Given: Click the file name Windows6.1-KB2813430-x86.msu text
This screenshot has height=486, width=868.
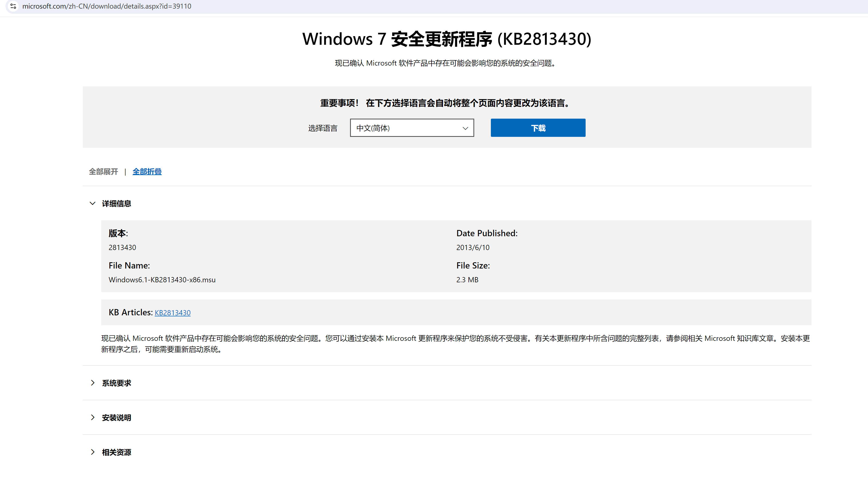Looking at the screenshot, I should coord(162,279).
